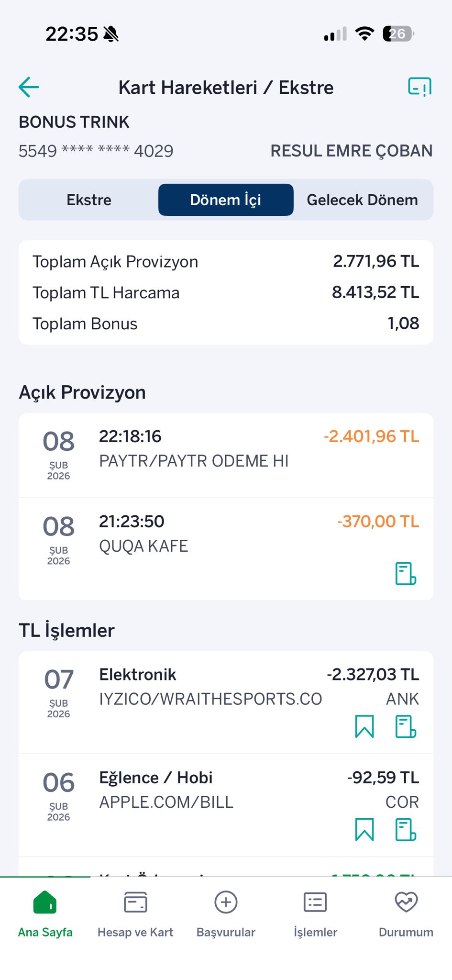Open İşlemler list icon
This screenshot has width=452, height=980.
pyautogui.click(x=315, y=902)
